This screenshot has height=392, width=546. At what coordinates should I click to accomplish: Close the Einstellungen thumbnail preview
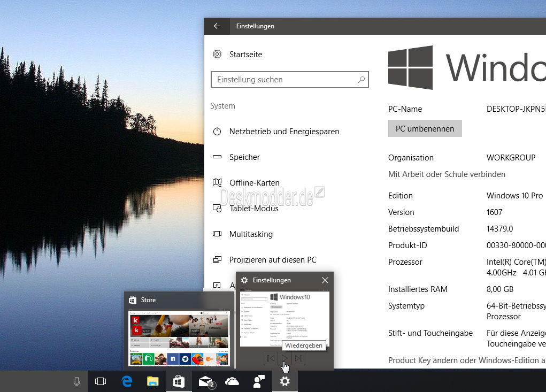(325, 280)
